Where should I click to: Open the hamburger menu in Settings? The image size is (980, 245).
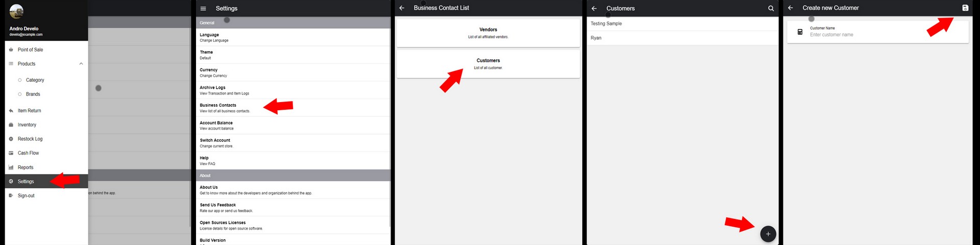[203, 8]
